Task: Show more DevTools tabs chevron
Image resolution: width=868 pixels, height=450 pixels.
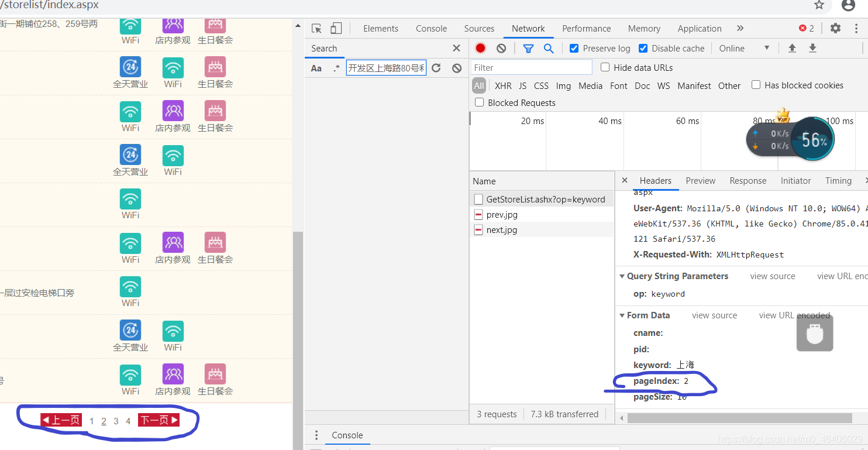Action: [740, 28]
